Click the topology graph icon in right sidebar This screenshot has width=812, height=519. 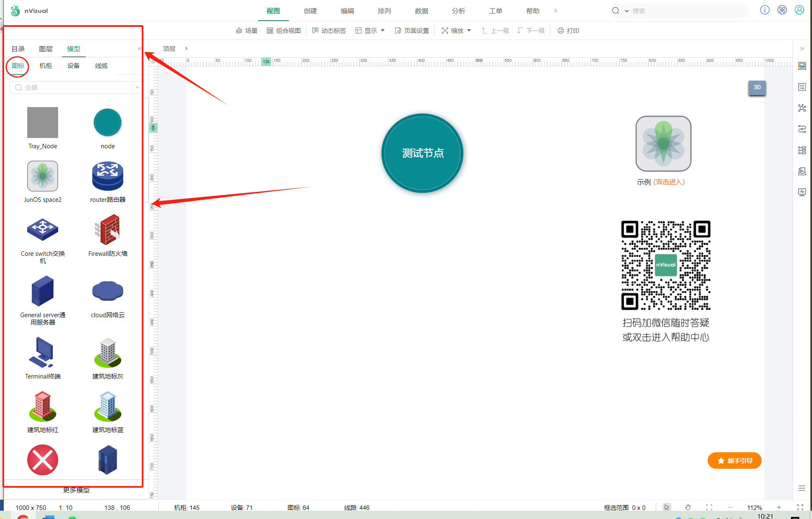(802, 108)
